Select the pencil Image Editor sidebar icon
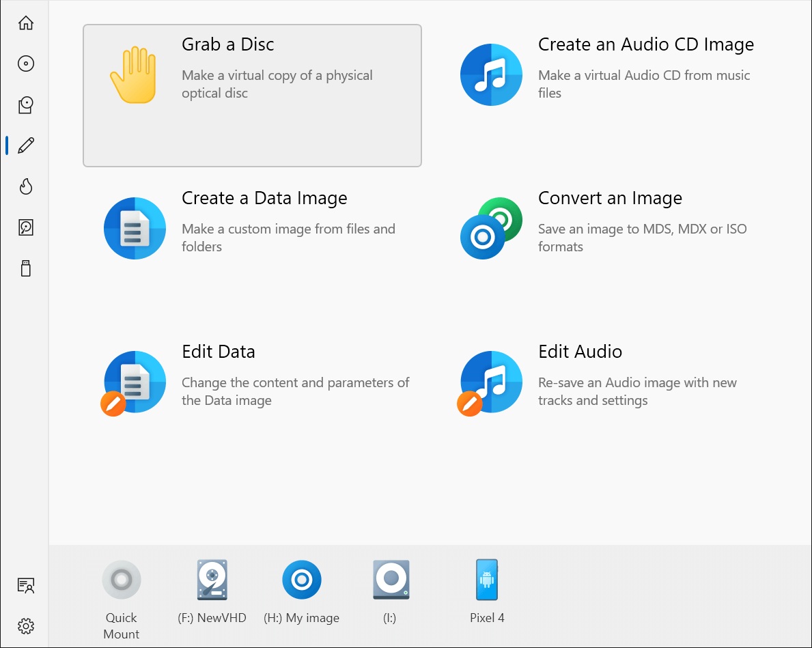The height and width of the screenshot is (648, 812). [25, 145]
